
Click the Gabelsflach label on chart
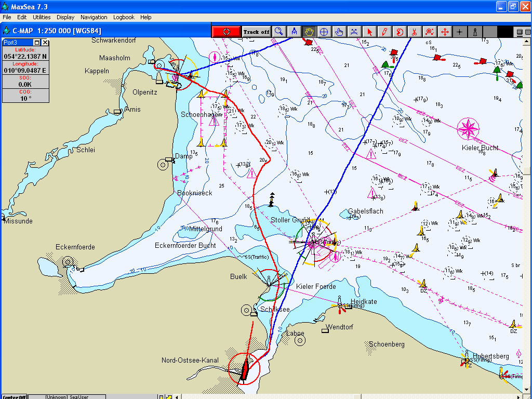pos(365,211)
